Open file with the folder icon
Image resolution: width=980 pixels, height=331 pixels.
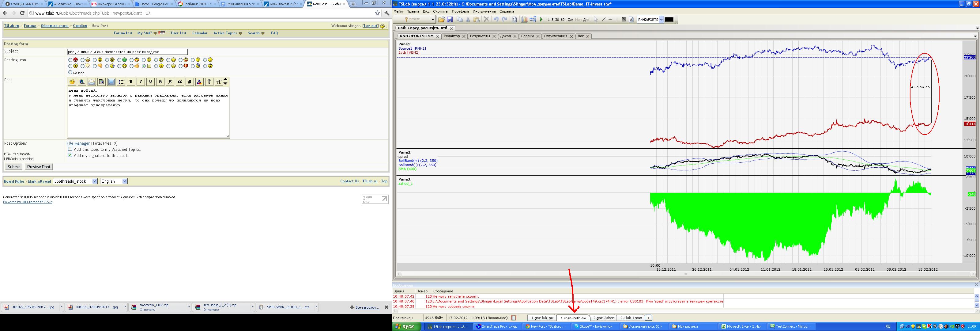coord(441,19)
